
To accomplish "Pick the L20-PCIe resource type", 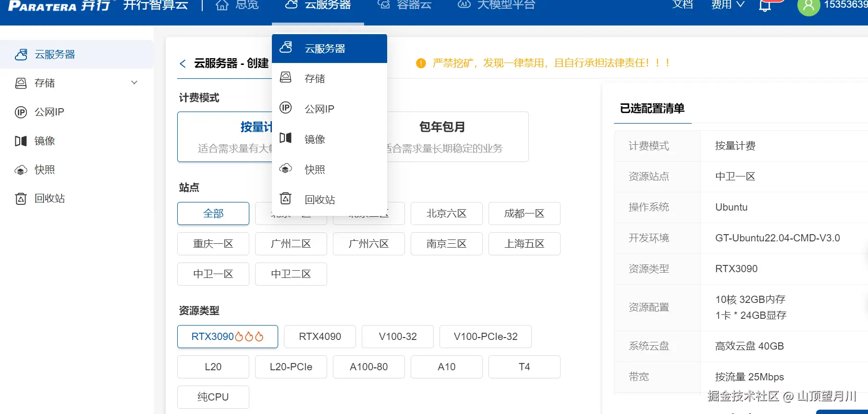I will pos(291,367).
